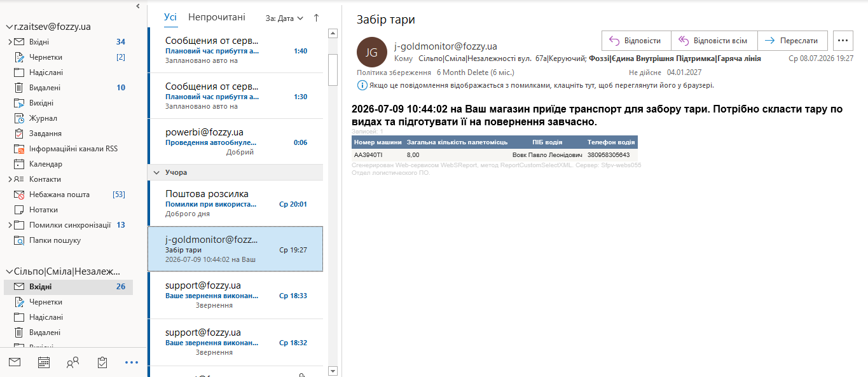Click the Вихідні outbox icon under r.zaitsev
This screenshot has height=377, width=868.
point(19,103)
